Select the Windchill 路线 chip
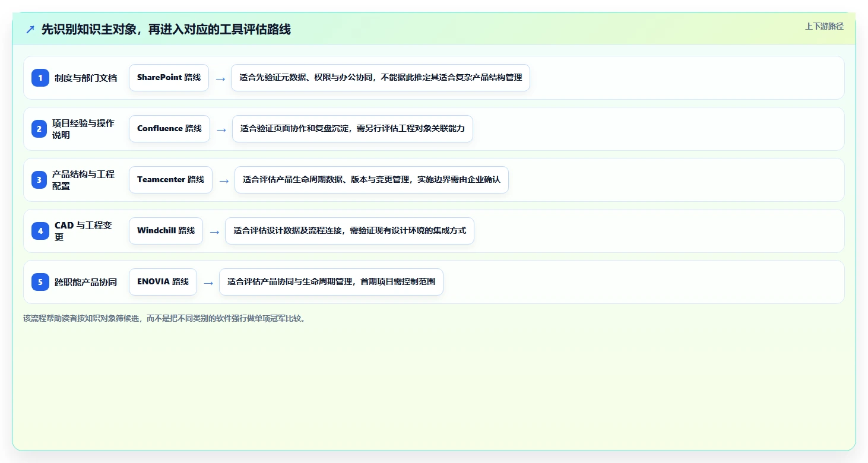This screenshot has height=463, width=868. 166,231
